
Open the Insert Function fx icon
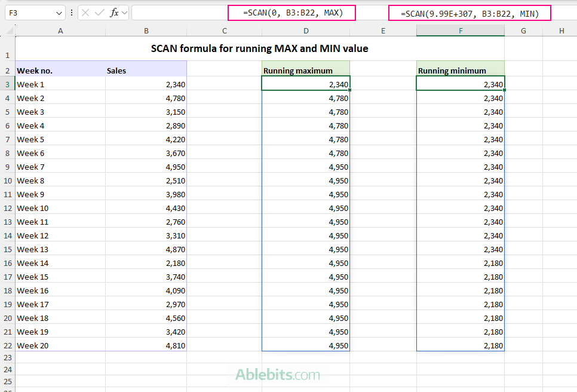pos(114,13)
